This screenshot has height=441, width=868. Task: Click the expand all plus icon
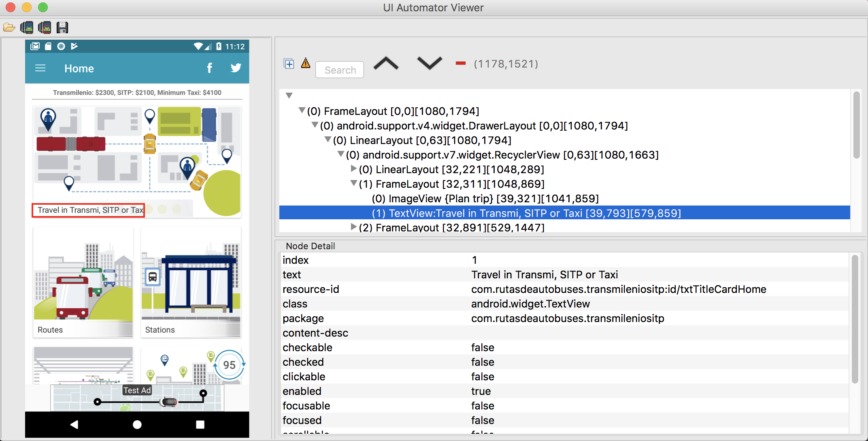pos(289,64)
